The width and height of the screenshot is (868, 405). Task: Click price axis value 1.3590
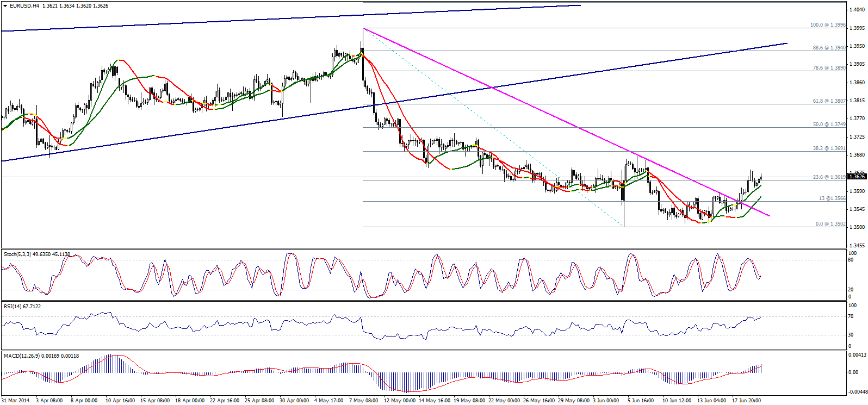click(858, 191)
